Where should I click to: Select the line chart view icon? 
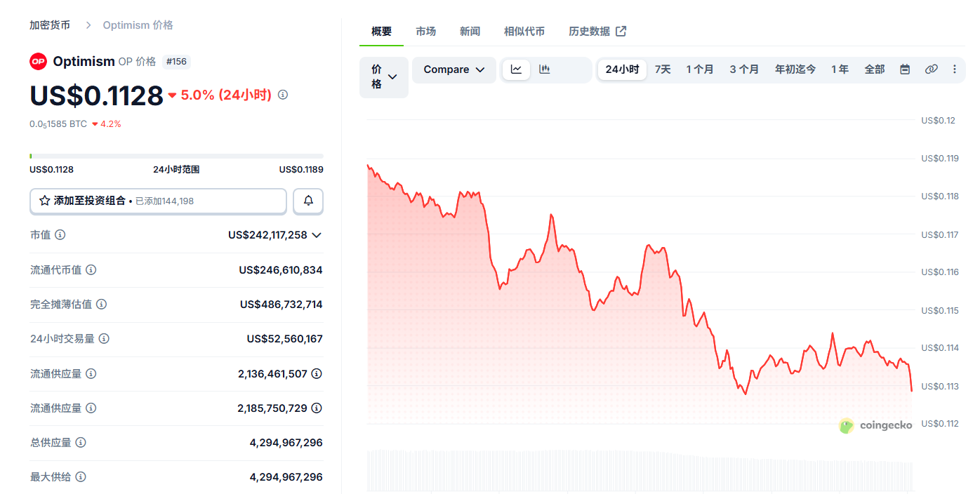pos(516,69)
